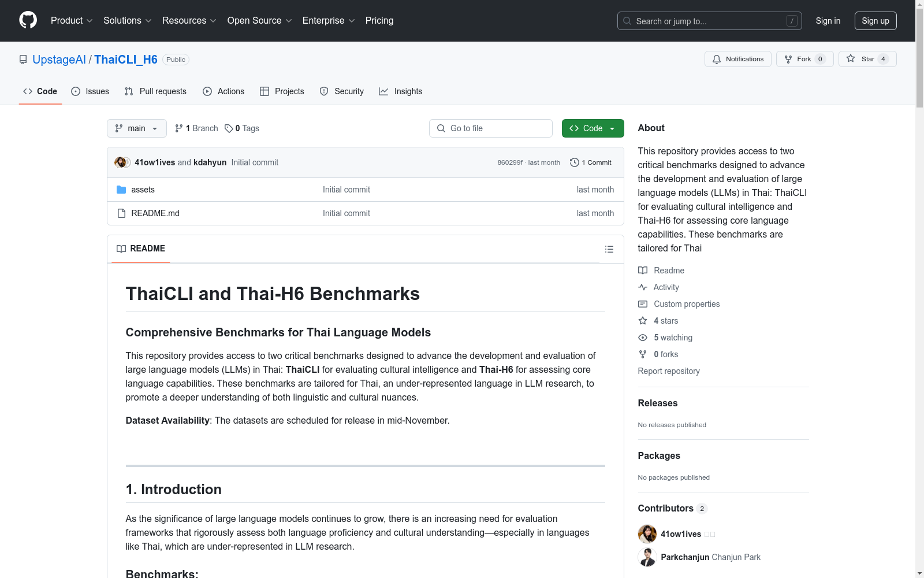Expand the Resources menu

tap(189, 21)
